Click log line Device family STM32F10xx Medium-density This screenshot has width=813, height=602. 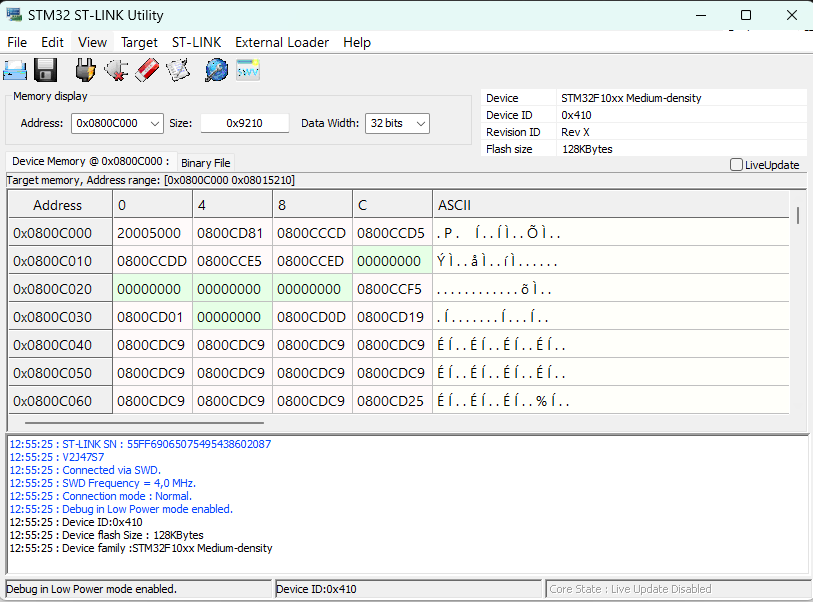point(141,548)
